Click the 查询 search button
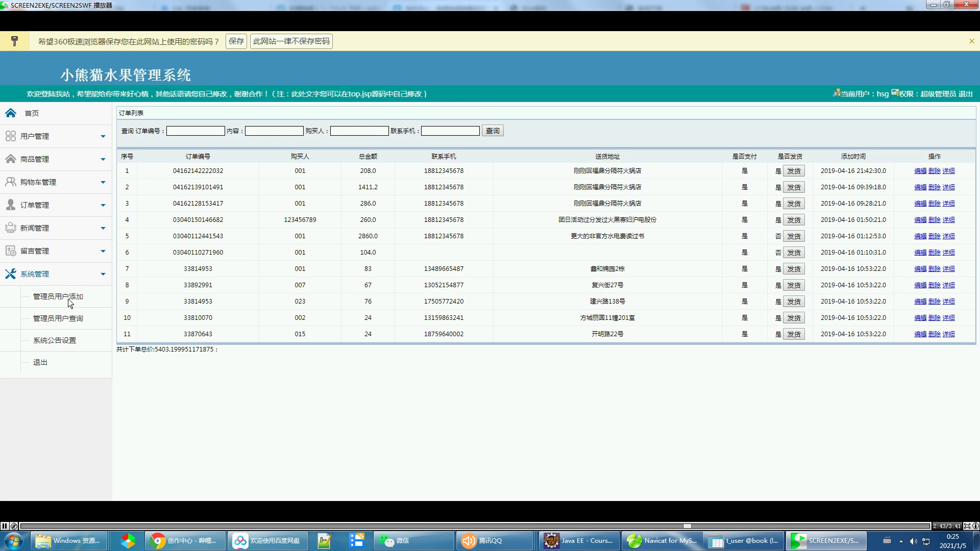980x551 pixels. point(493,131)
